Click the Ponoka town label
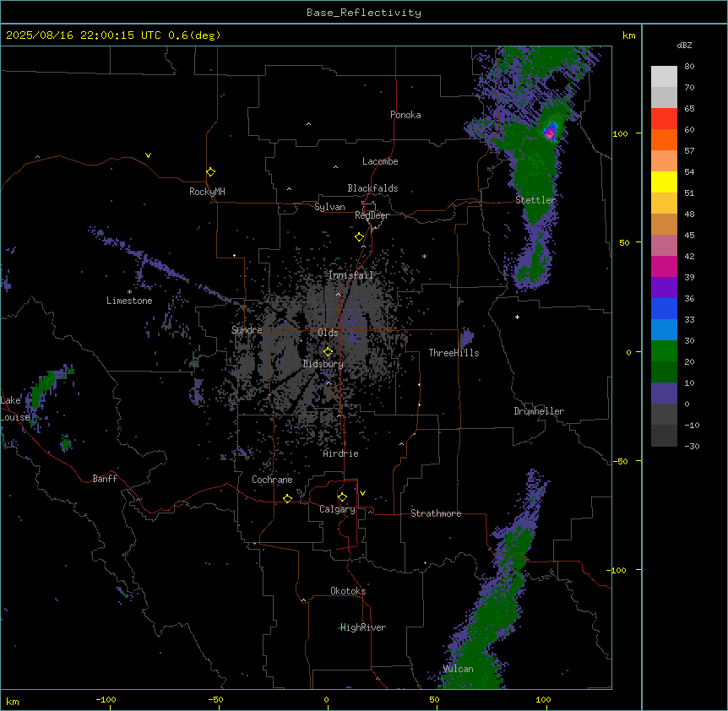 pos(405,115)
